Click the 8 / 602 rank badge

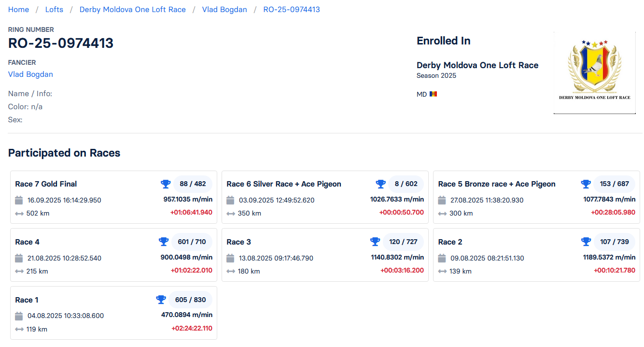pyautogui.click(x=406, y=184)
